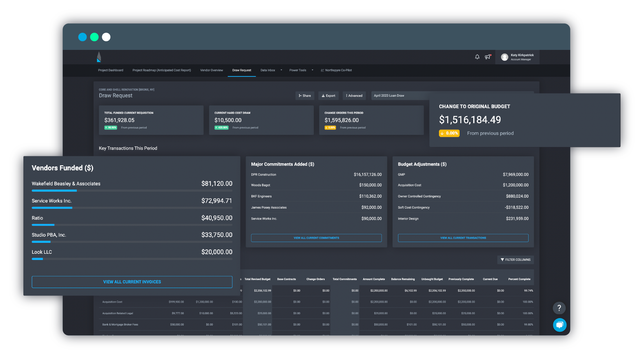Click Owner Controlled Contingency row

pyautogui.click(x=463, y=196)
